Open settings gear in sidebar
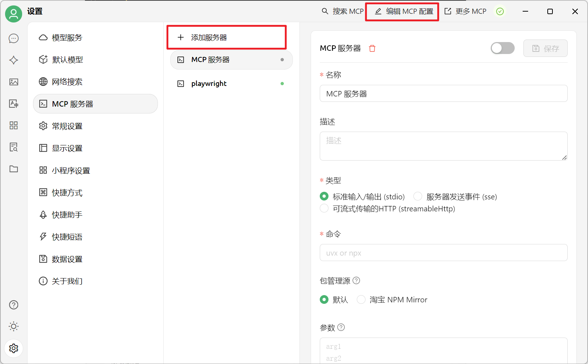The height and width of the screenshot is (364, 588). coord(14,348)
